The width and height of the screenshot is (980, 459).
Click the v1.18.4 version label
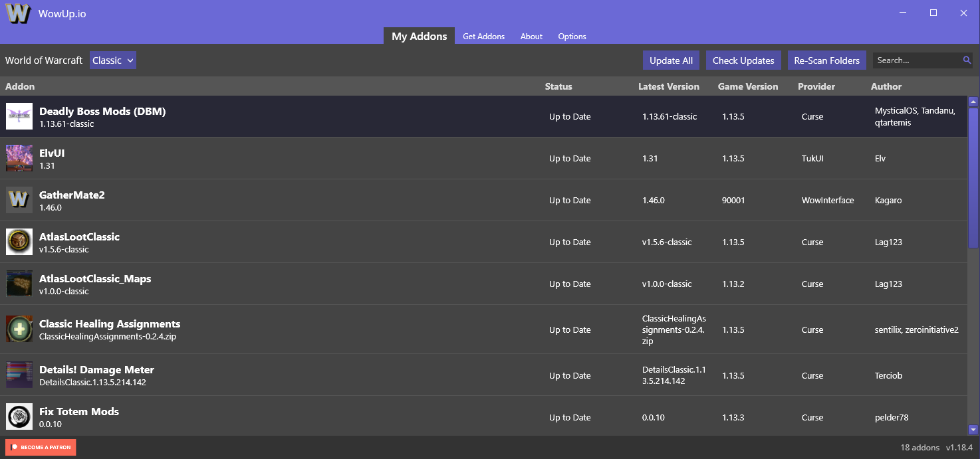tap(959, 447)
